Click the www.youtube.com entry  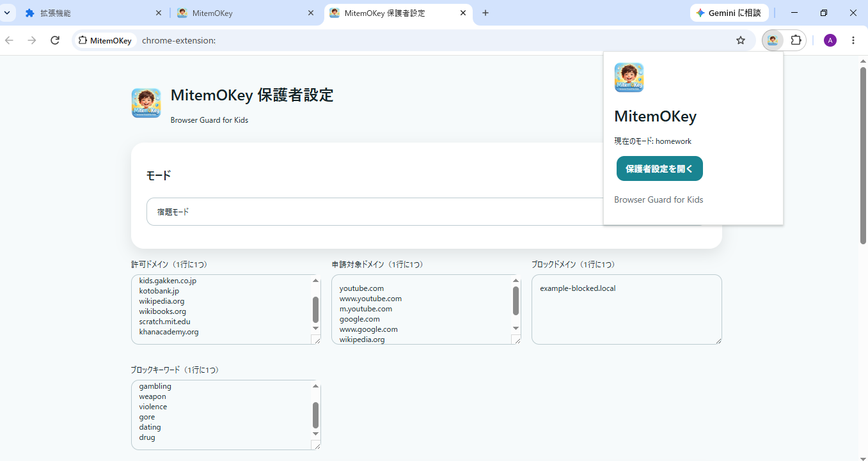click(370, 299)
